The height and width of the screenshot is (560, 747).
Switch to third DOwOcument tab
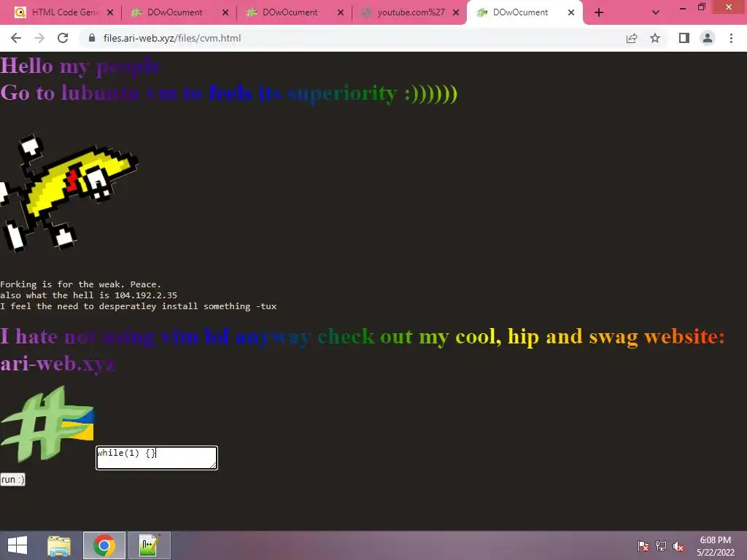click(290, 12)
